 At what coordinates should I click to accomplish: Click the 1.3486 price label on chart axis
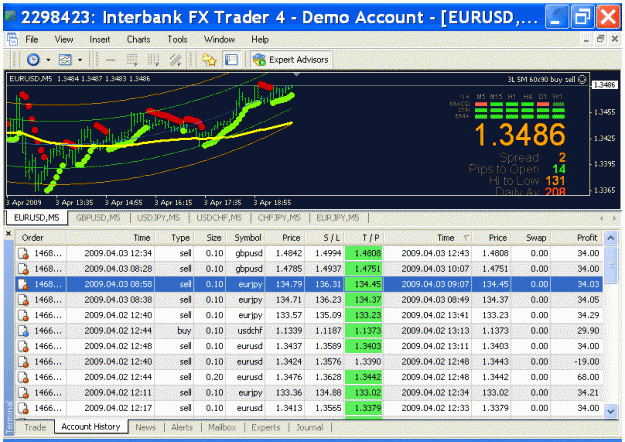tap(605, 85)
